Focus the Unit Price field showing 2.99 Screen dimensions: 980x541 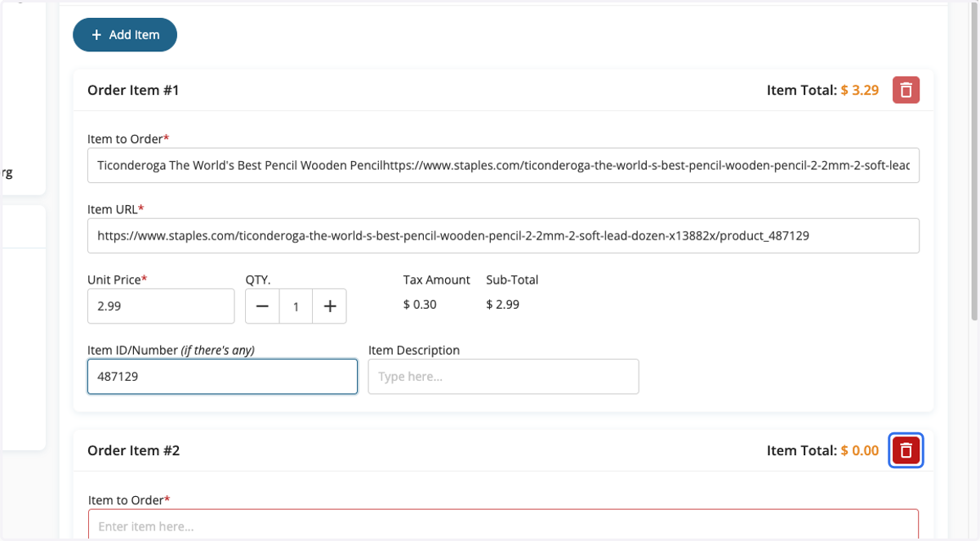pyautogui.click(x=161, y=306)
